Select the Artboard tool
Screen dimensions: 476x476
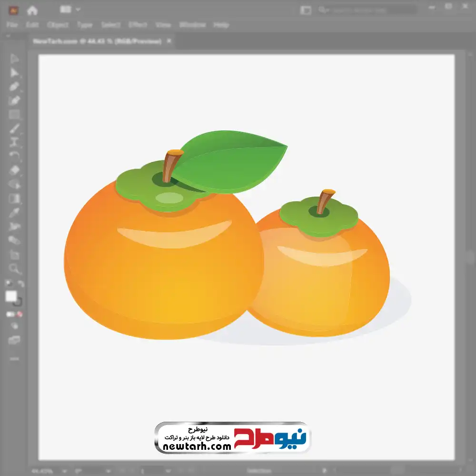(14, 254)
